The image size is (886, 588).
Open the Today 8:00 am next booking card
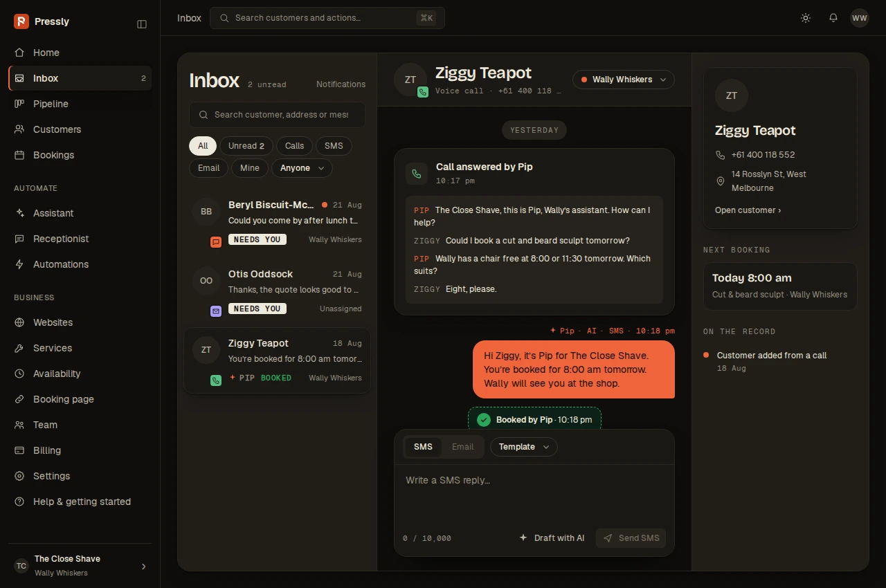pyautogui.click(x=780, y=286)
